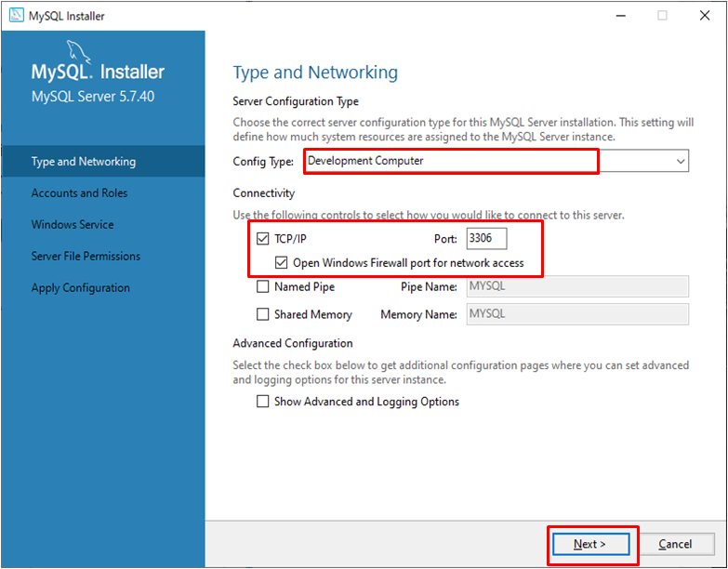Click the Port number field
Screen dimensions: 728x569
tap(486, 239)
